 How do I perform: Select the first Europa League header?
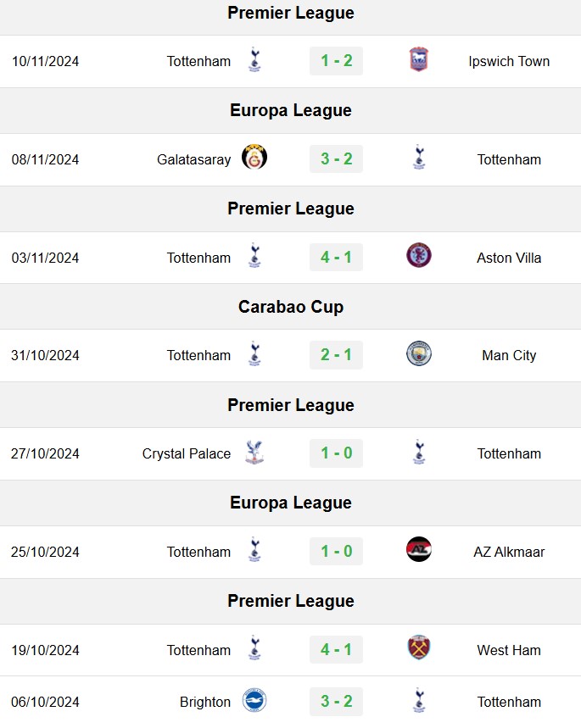290,110
